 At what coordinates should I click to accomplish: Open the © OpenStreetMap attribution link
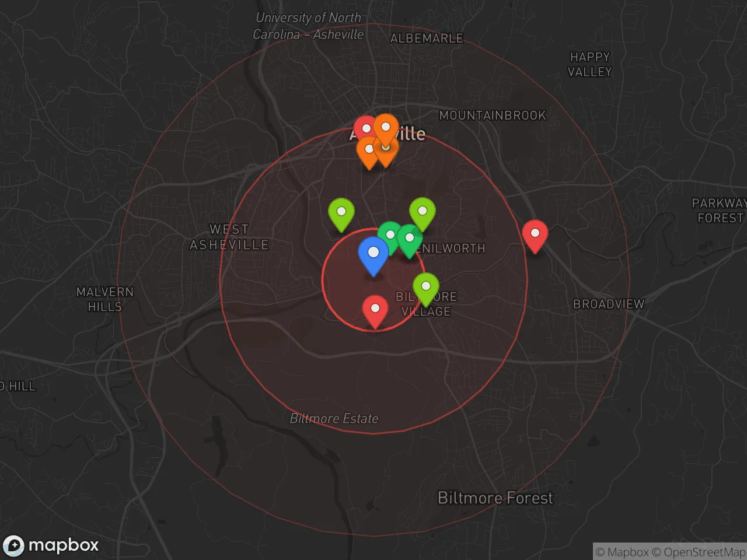click(699, 552)
